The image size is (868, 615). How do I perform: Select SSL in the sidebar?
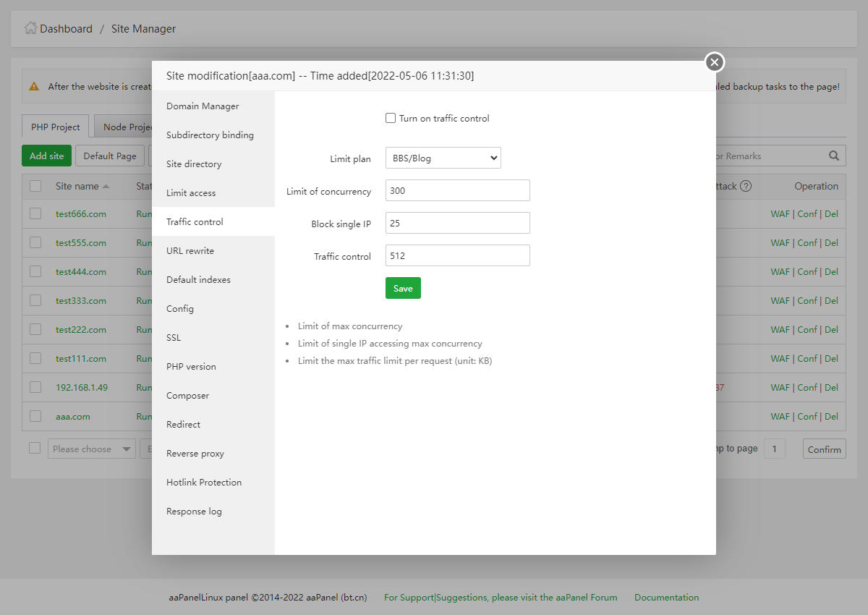point(174,337)
